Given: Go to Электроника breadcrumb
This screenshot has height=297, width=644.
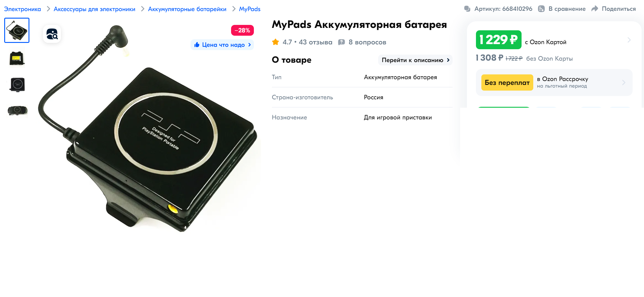Looking at the screenshot, I should pos(23,9).
